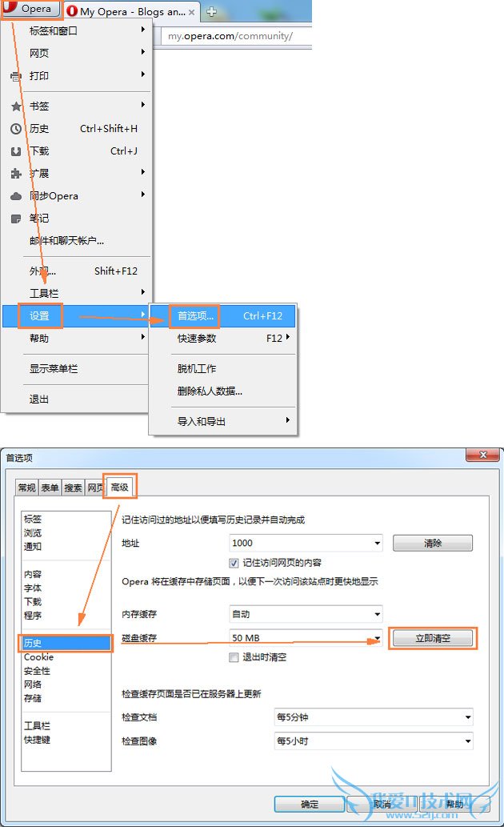
Task: Open the 地址 1000 dropdown
Action: click(x=306, y=543)
